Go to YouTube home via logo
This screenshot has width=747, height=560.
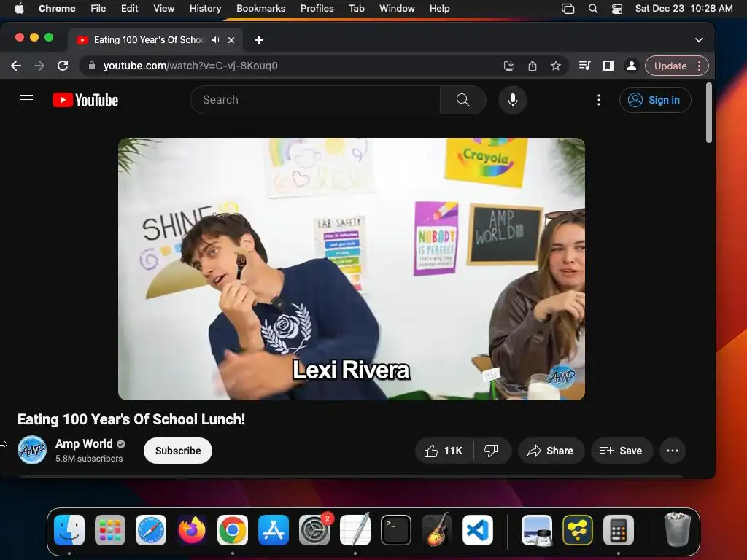[85, 100]
